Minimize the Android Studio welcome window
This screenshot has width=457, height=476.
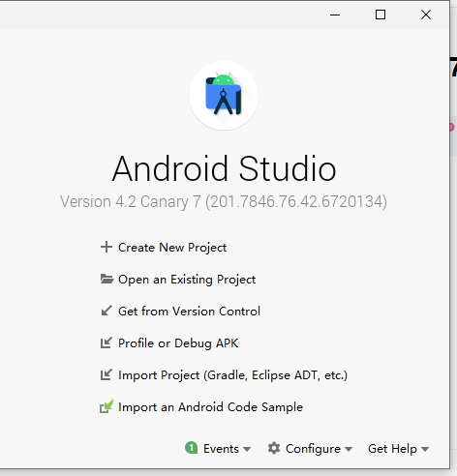tap(335, 15)
